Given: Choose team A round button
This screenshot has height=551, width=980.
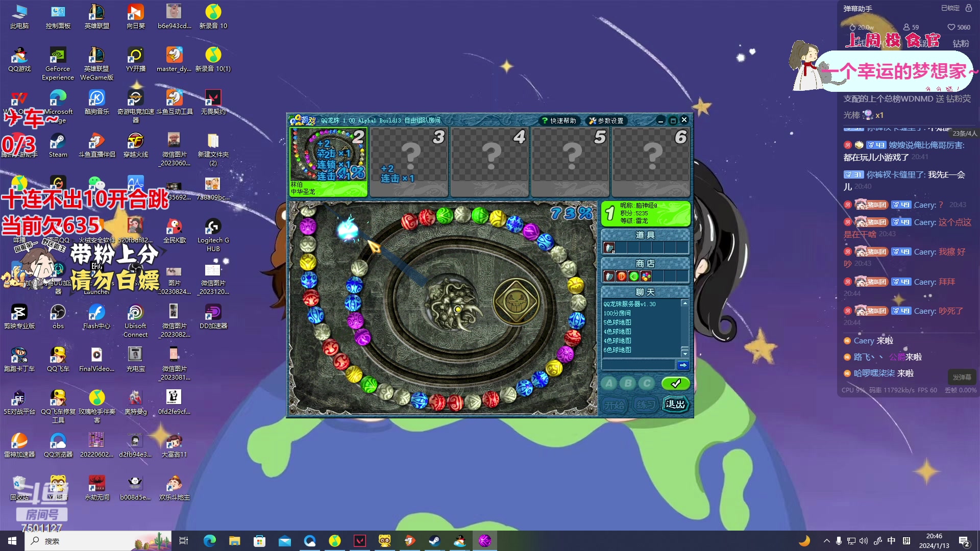Looking at the screenshot, I should pos(609,383).
